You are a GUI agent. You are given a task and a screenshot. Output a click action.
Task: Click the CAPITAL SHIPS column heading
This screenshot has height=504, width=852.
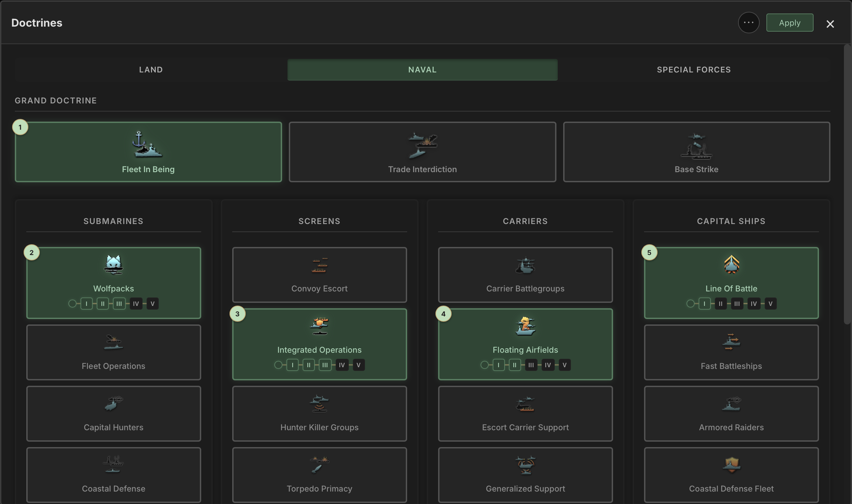click(x=731, y=221)
